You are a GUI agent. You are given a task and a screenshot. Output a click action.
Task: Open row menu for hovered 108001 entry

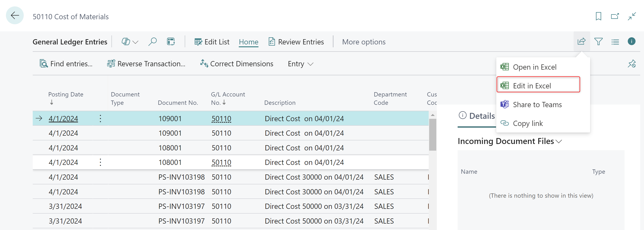(x=100, y=162)
